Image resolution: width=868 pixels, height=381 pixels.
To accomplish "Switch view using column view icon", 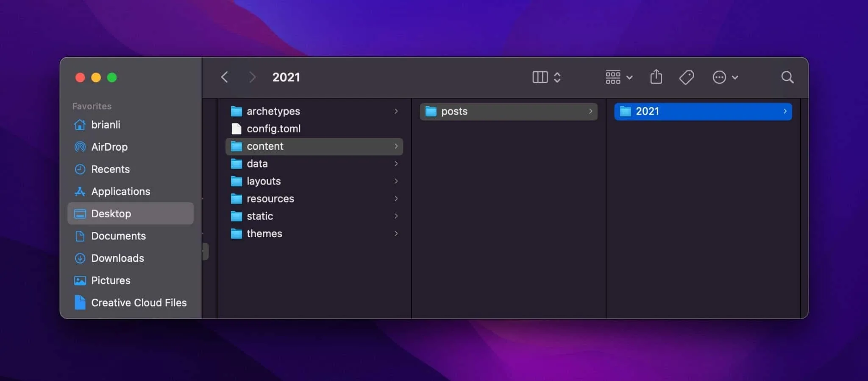I will [540, 77].
